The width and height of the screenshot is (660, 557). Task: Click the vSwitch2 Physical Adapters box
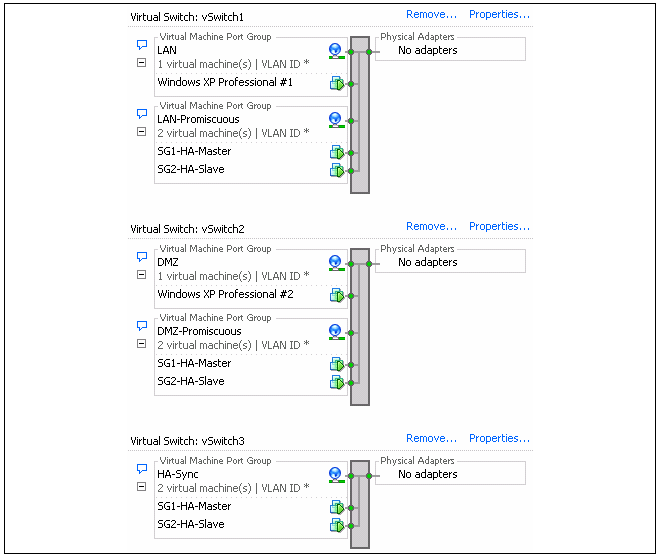pyautogui.click(x=450, y=262)
